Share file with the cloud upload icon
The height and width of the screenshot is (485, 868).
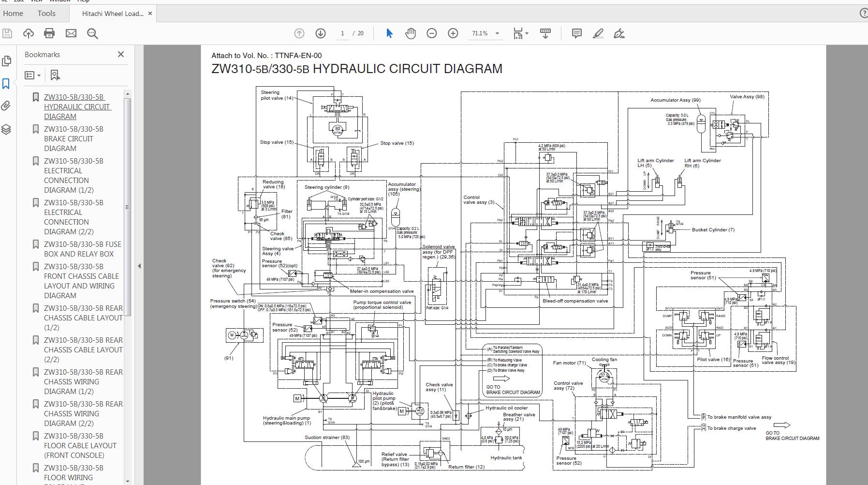[28, 33]
